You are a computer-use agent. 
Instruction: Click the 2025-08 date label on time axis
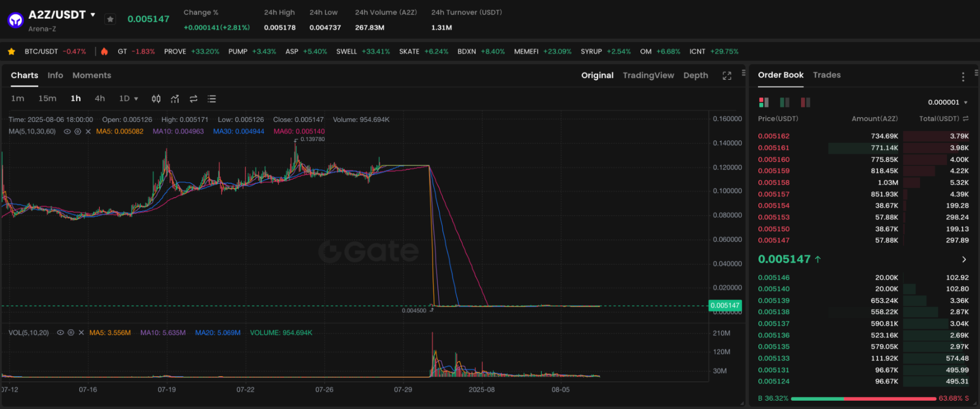[481, 390]
